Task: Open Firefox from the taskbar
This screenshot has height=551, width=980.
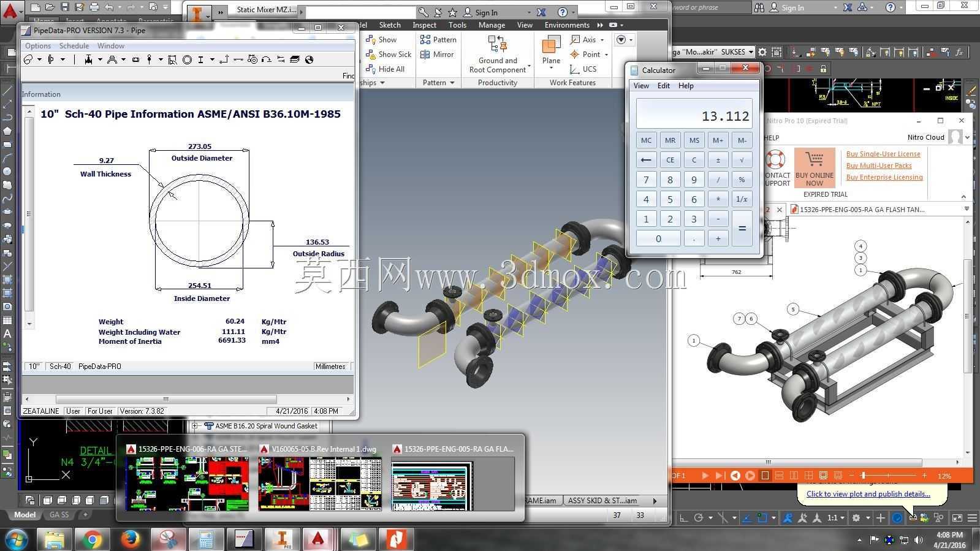Action: click(130, 539)
